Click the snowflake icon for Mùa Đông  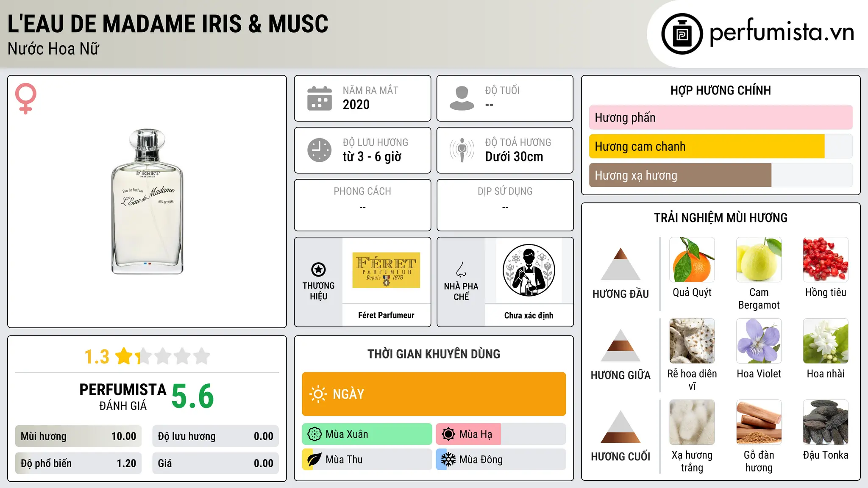(448, 460)
